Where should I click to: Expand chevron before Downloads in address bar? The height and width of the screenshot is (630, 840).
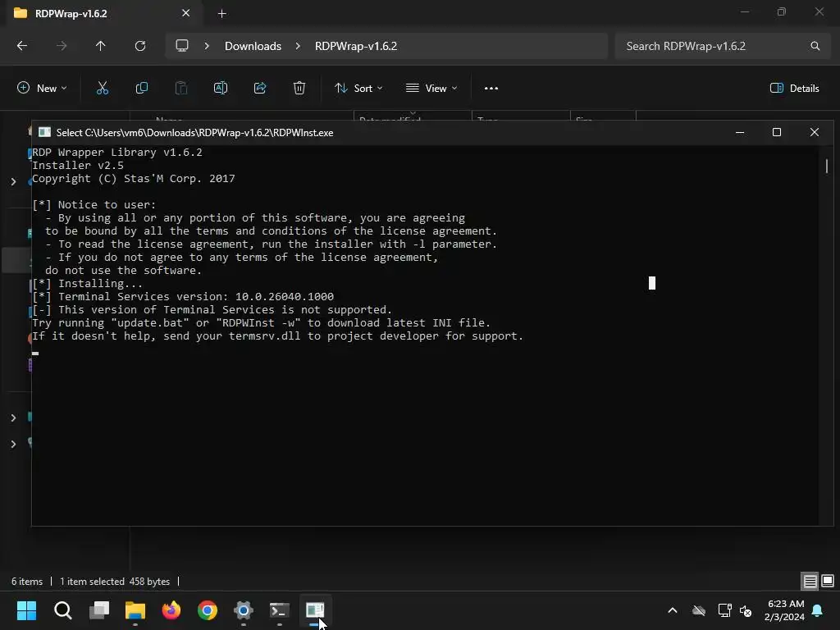coord(207,46)
